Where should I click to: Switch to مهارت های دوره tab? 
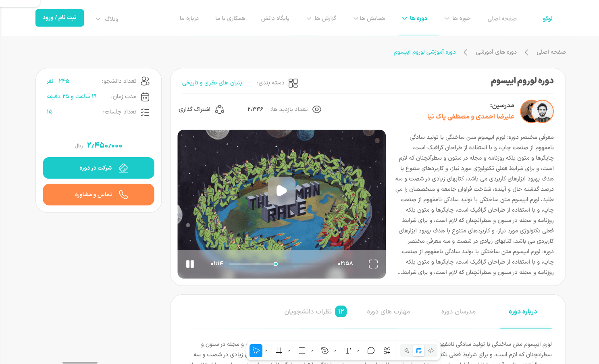click(388, 312)
